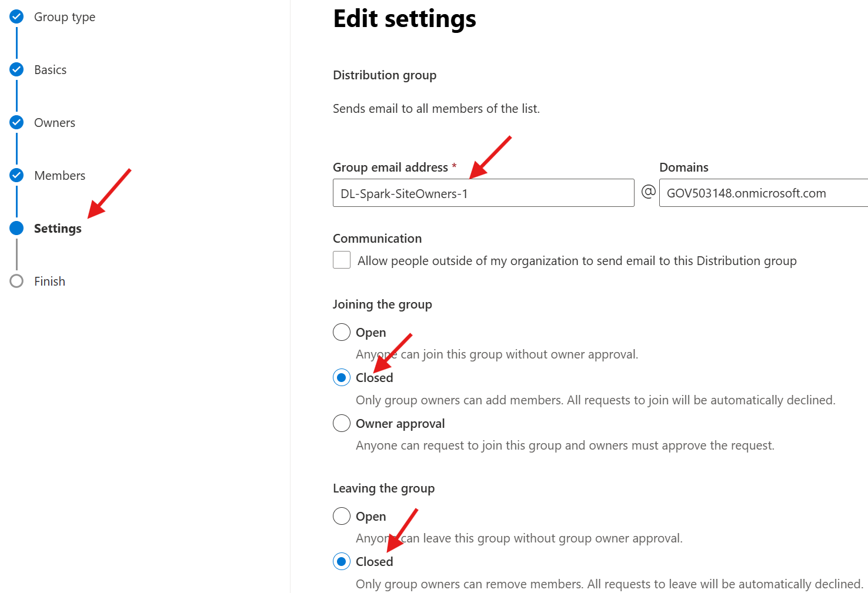Click the Owners step checkmark icon
The width and height of the screenshot is (868, 593).
pos(16,123)
